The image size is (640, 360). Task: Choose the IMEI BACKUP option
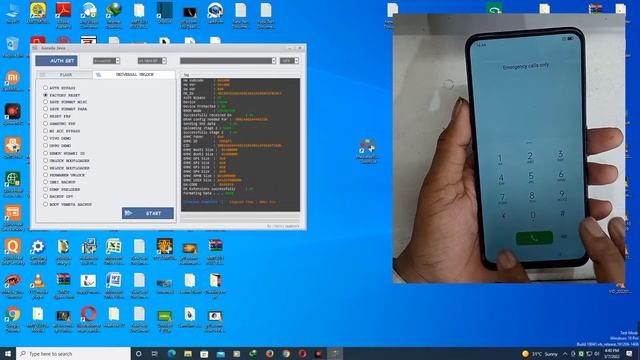pyautogui.click(x=60, y=182)
